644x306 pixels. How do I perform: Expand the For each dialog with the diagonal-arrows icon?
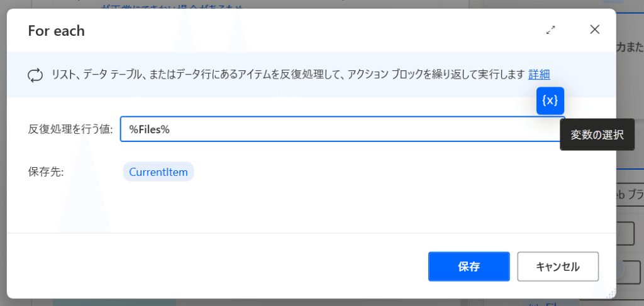pyautogui.click(x=550, y=30)
